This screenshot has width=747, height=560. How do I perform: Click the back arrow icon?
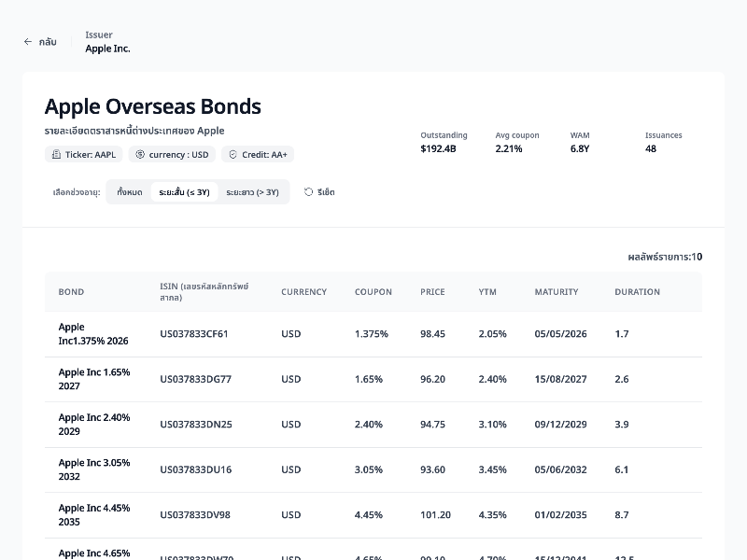click(28, 42)
